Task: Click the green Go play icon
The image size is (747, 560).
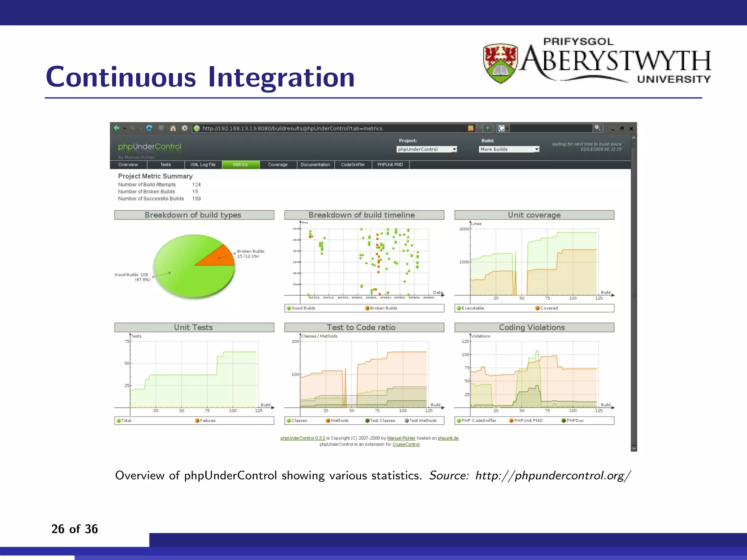Action: pos(488,128)
